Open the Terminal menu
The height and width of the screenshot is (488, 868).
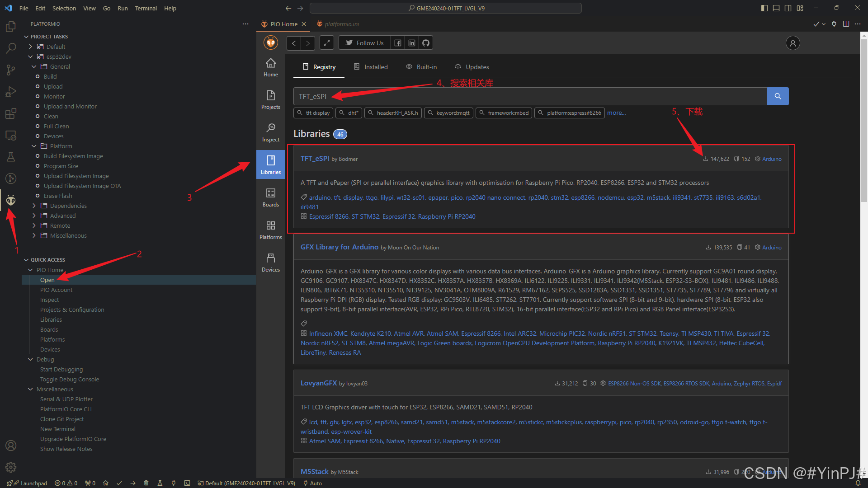pyautogui.click(x=146, y=8)
